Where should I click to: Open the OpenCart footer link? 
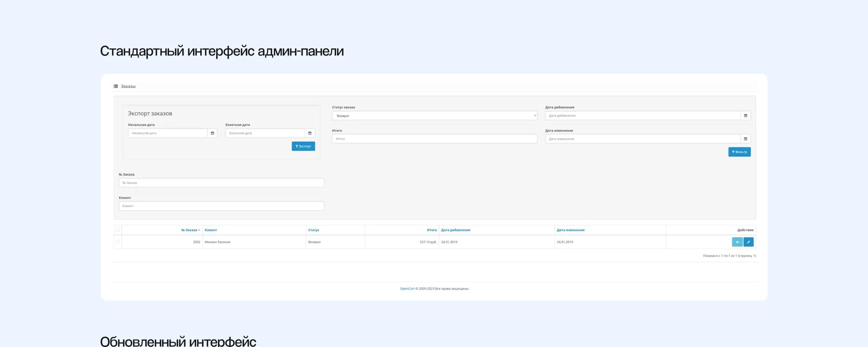click(407, 289)
